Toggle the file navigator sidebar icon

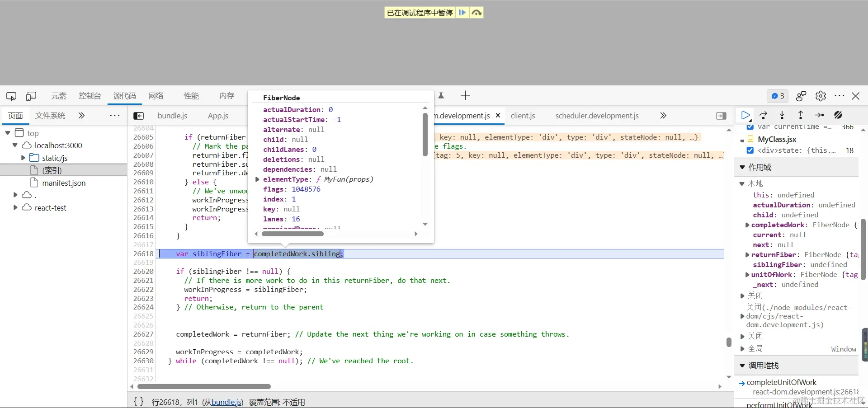point(139,116)
